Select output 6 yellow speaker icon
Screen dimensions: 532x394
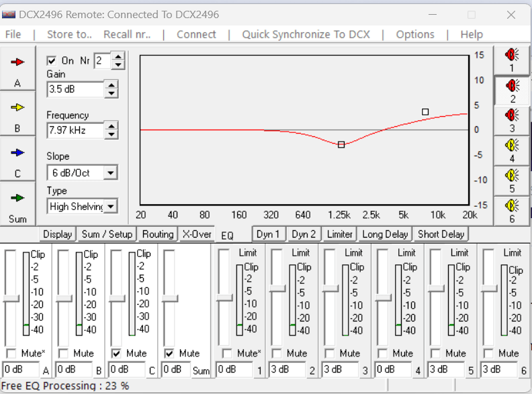tap(512, 211)
